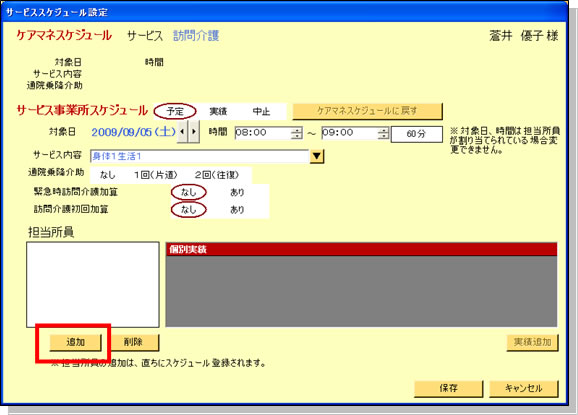The image size is (578, 415).
Task: Click the ケアマネスケジュールに戻す button
Action: coord(367,111)
